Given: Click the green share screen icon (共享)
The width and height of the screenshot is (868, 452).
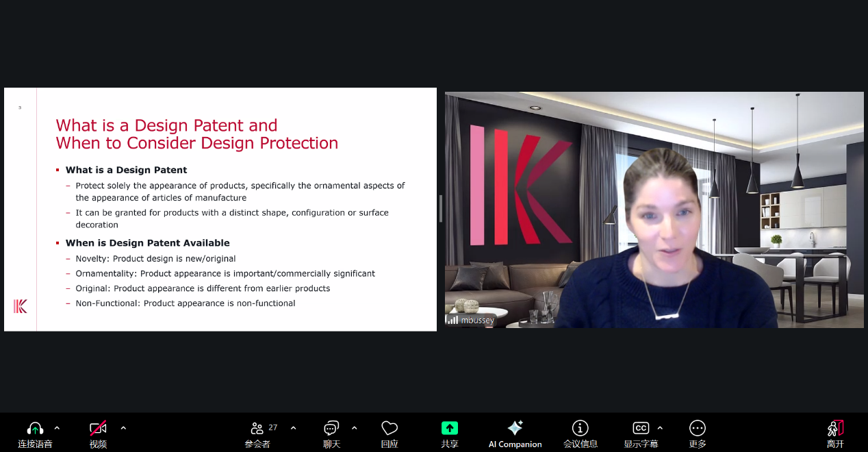Looking at the screenshot, I should tap(449, 428).
